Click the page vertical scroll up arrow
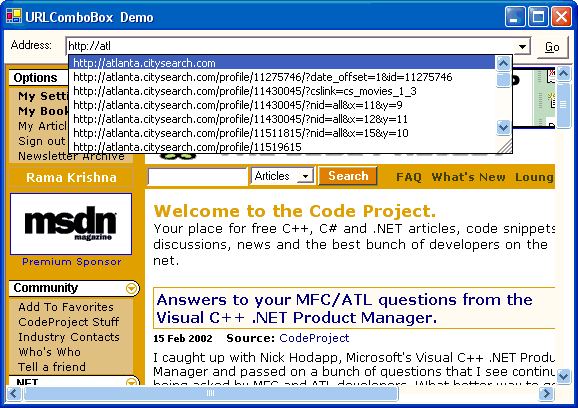Viewport: 578px width, 408px height. (x=563, y=73)
